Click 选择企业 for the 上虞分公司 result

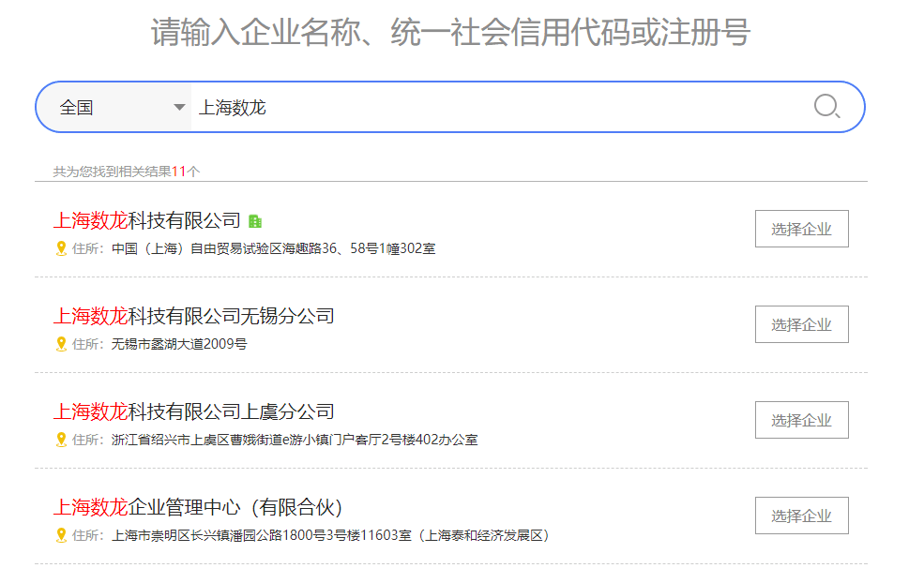pos(801,419)
